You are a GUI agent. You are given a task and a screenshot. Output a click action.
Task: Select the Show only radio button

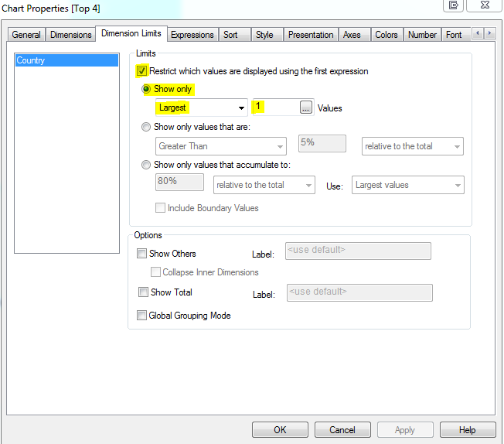146,89
